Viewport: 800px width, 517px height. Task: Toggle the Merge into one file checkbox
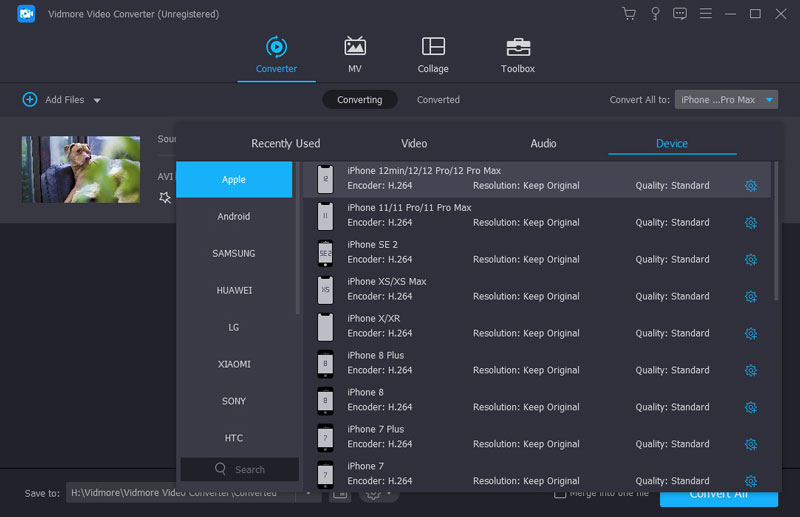click(x=561, y=493)
